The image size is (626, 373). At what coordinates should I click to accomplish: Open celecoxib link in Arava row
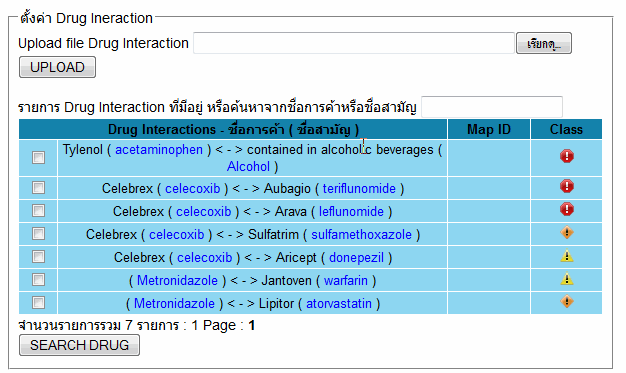pos(204,212)
